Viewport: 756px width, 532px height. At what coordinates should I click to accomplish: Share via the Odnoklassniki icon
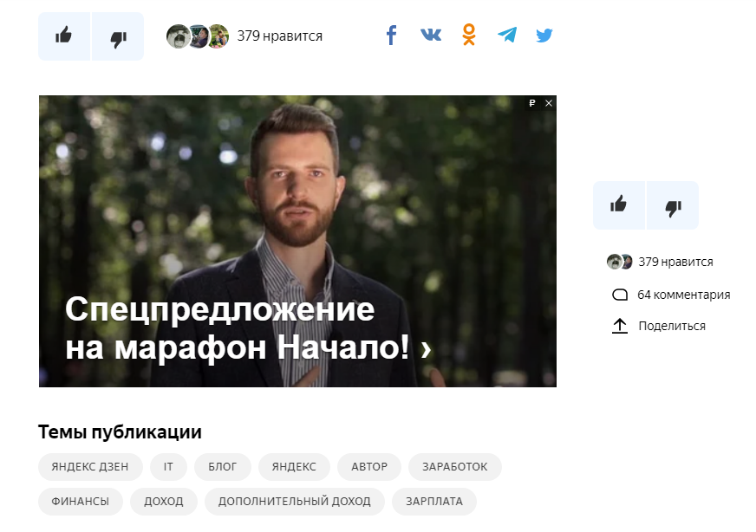(469, 35)
